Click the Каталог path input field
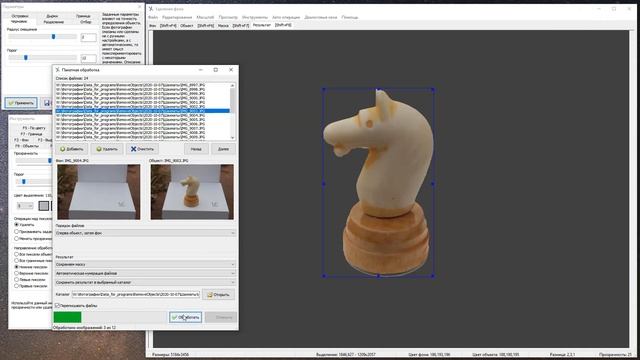The height and width of the screenshot is (360, 640). tap(136, 294)
